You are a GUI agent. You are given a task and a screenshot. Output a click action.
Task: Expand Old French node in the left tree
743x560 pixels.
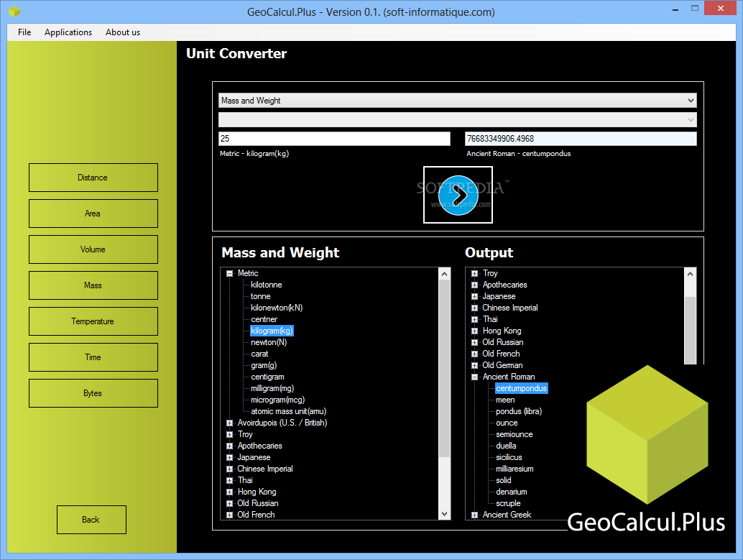pyautogui.click(x=230, y=515)
